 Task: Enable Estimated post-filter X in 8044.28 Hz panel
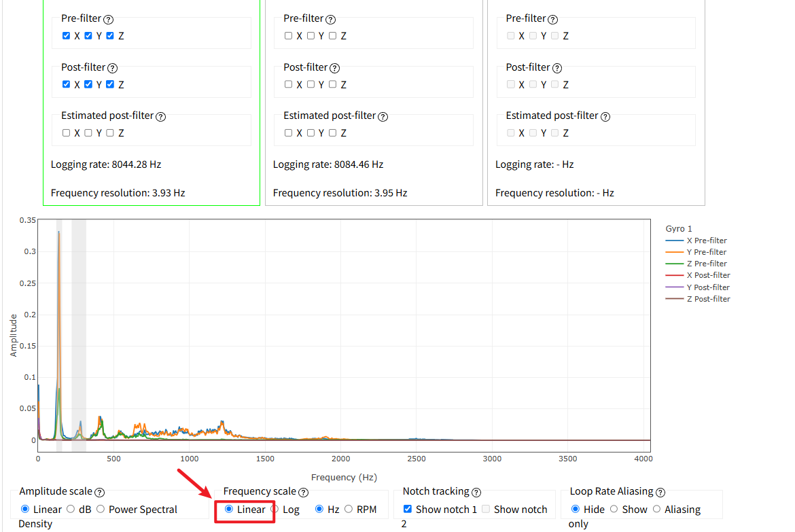coord(66,133)
